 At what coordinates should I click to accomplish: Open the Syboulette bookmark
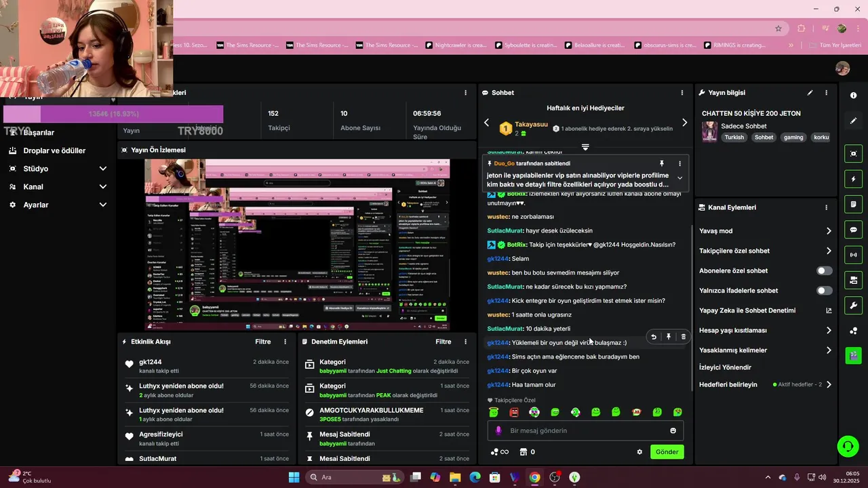click(x=526, y=45)
